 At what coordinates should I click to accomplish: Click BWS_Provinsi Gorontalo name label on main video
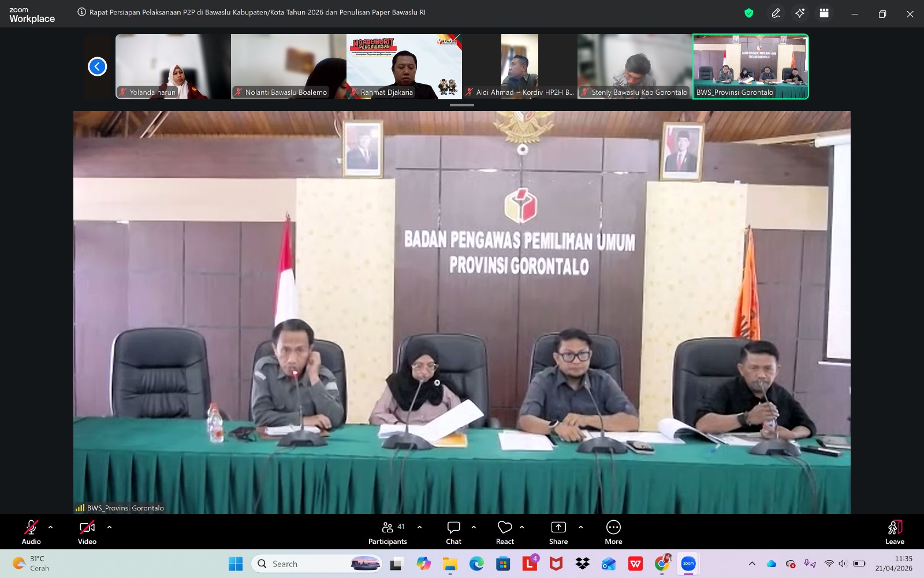pyautogui.click(x=125, y=508)
